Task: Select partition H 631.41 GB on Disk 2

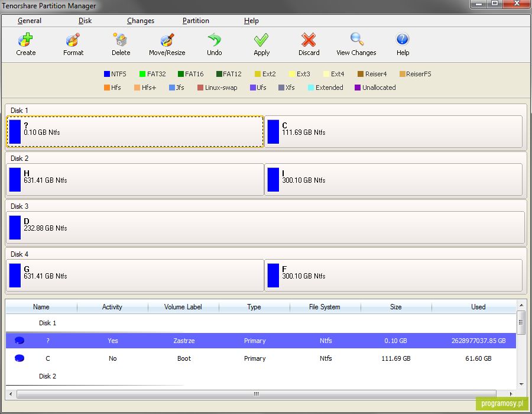Action: pyautogui.click(x=135, y=180)
